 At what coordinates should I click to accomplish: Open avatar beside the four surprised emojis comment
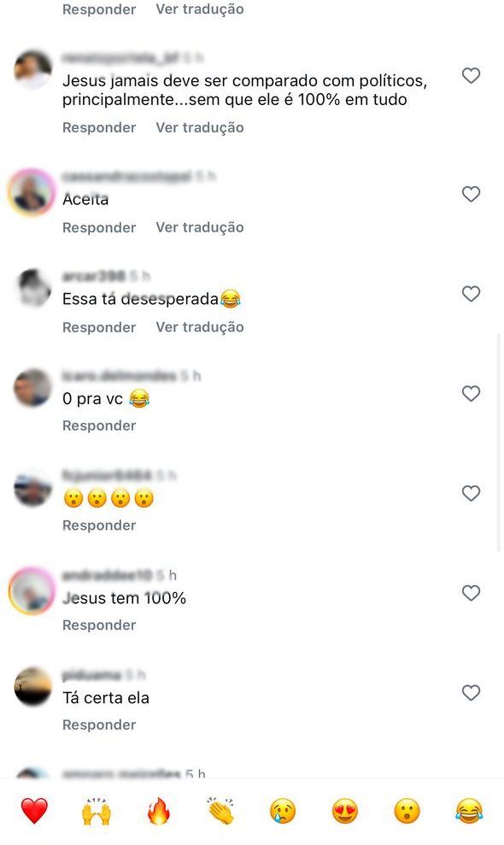tap(32, 488)
